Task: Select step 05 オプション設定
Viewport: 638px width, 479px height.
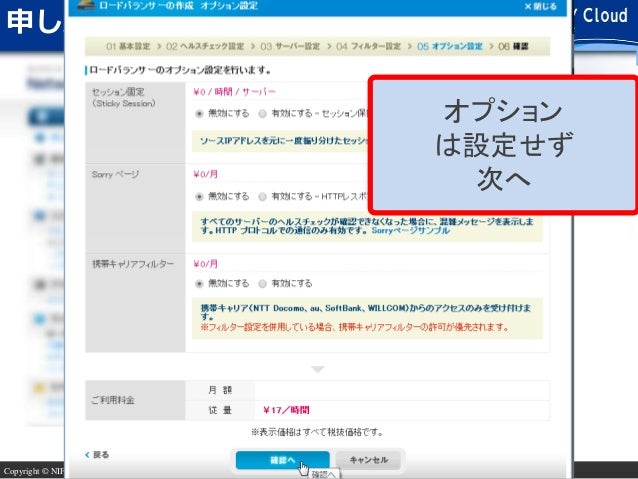Action: pyautogui.click(x=450, y=46)
